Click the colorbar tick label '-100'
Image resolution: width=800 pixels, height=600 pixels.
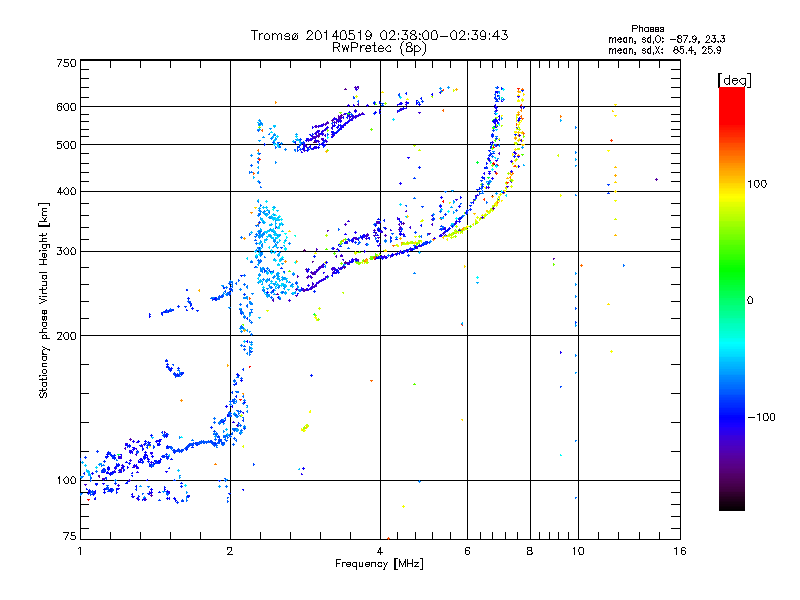(x=762, y=417)
